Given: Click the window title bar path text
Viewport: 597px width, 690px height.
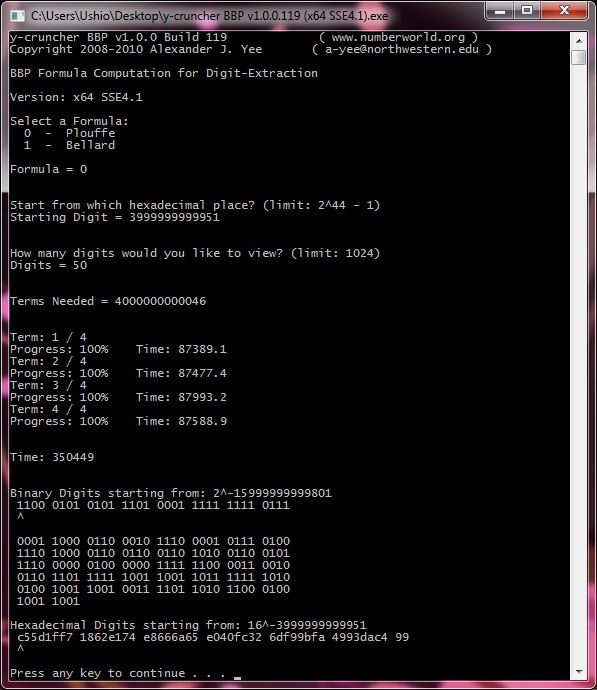Looking at the screenshot, I should coord(209,16).
